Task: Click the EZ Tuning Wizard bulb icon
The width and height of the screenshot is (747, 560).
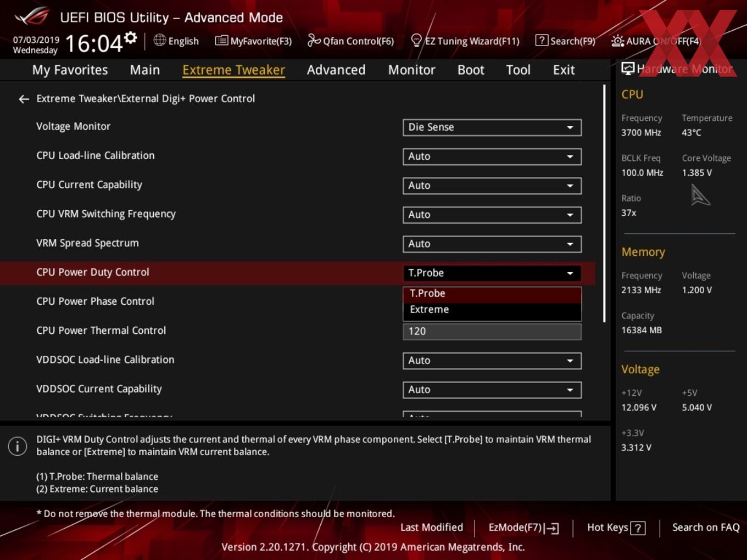Action: (x=416, y=40)
